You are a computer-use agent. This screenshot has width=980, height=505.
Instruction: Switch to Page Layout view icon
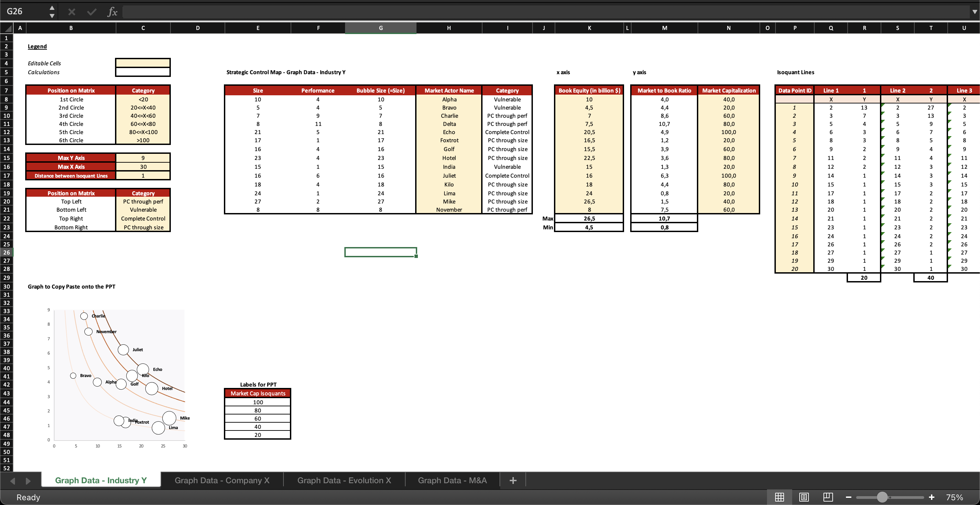(x=804, y=497)
